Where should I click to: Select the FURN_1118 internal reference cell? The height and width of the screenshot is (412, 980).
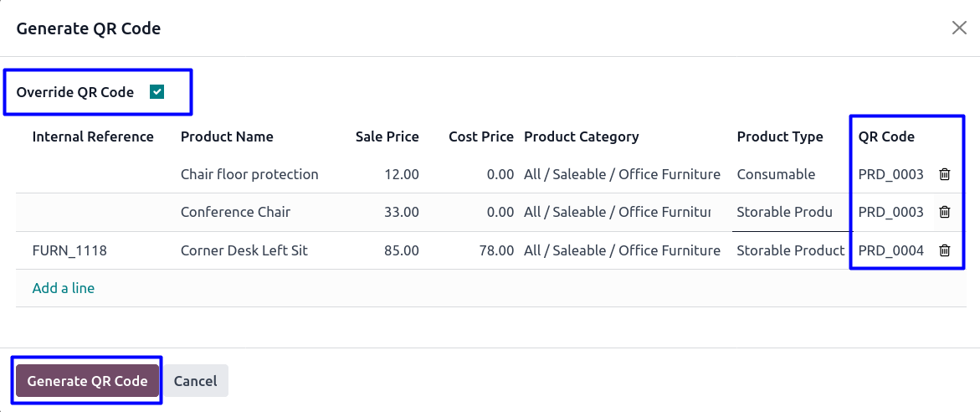coord(69,250)
